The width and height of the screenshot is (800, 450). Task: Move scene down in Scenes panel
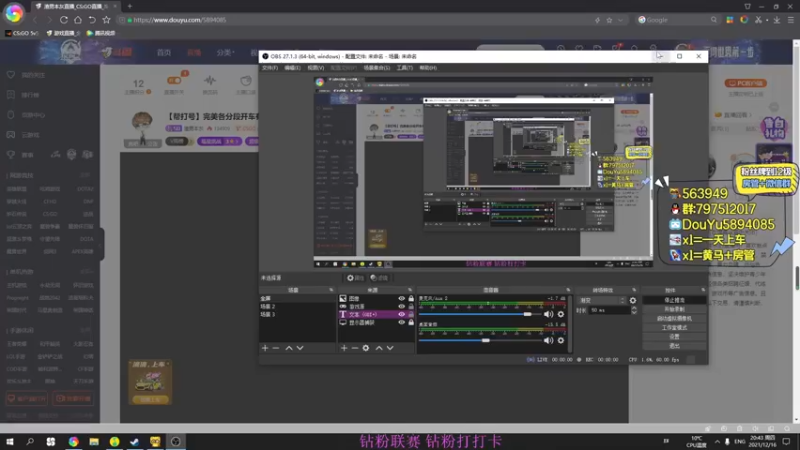click(x=300, y=348)
